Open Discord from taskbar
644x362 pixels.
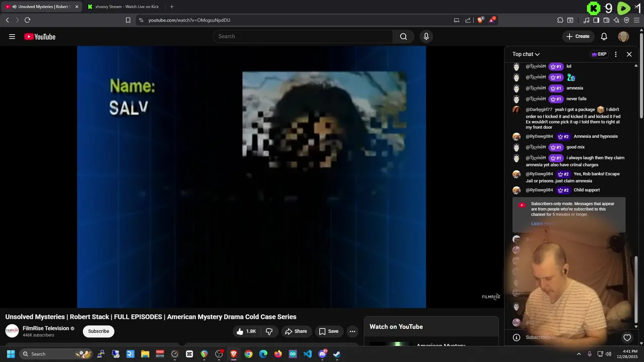click(x=322, y=354)
